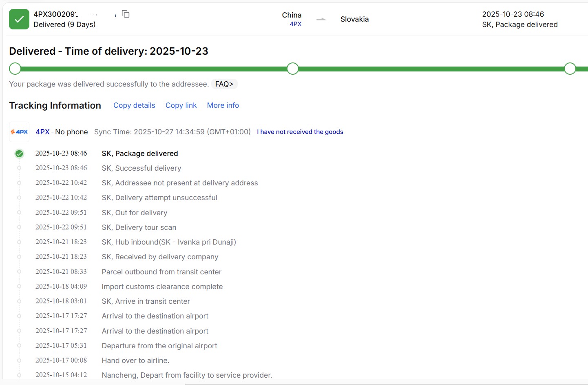Click green check beside 08:46 Package delivered event

click(x=19, y=154)
